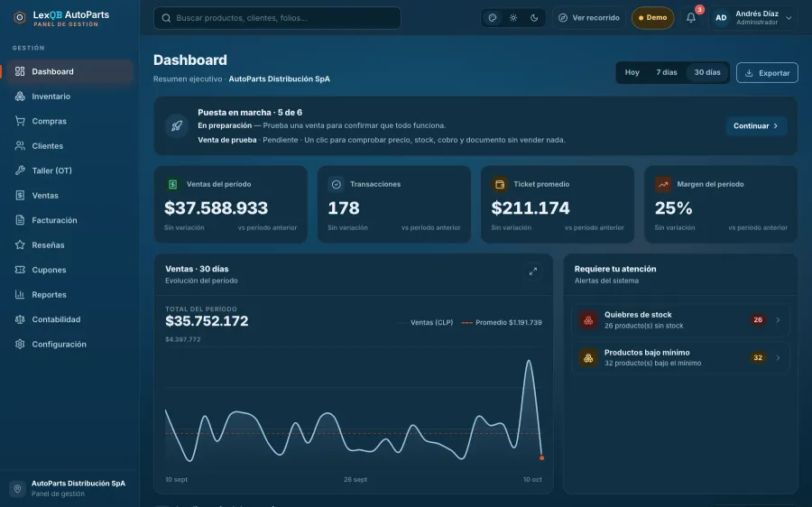Viewport: 812px width, 507px height.
Task: Click the AD user avatar
Action: click(721, 18)
